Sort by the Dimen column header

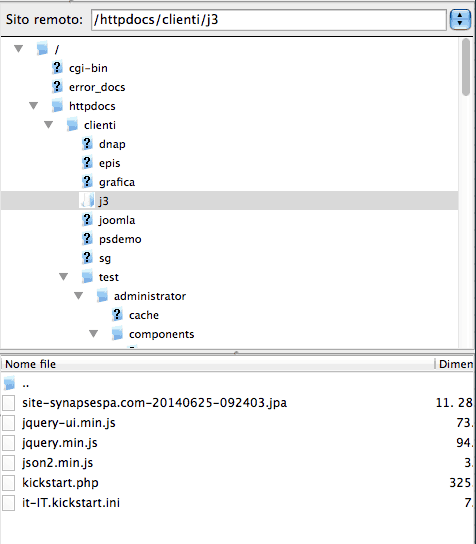pyautogui.click(x=455, y=364)
